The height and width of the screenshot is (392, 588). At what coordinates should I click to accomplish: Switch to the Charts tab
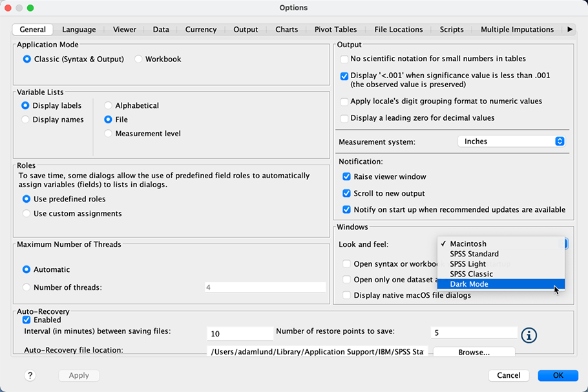286,29
